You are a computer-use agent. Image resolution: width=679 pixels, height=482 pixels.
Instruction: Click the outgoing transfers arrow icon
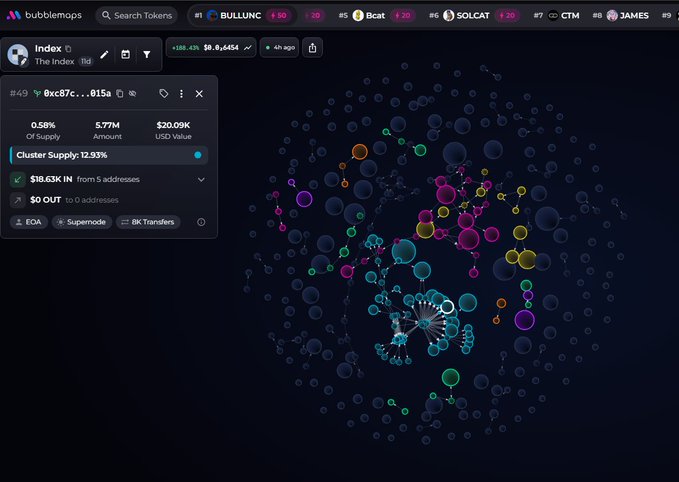coord(18,200)
